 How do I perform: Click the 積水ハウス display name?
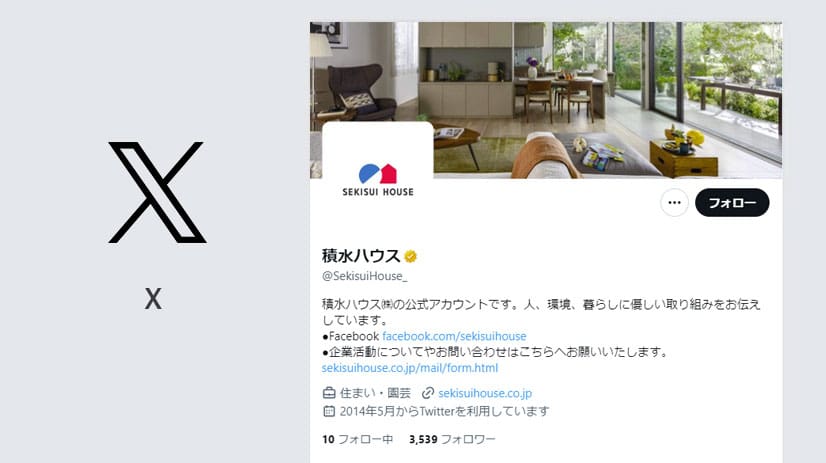pyautogui.click(x=361, y=256)
